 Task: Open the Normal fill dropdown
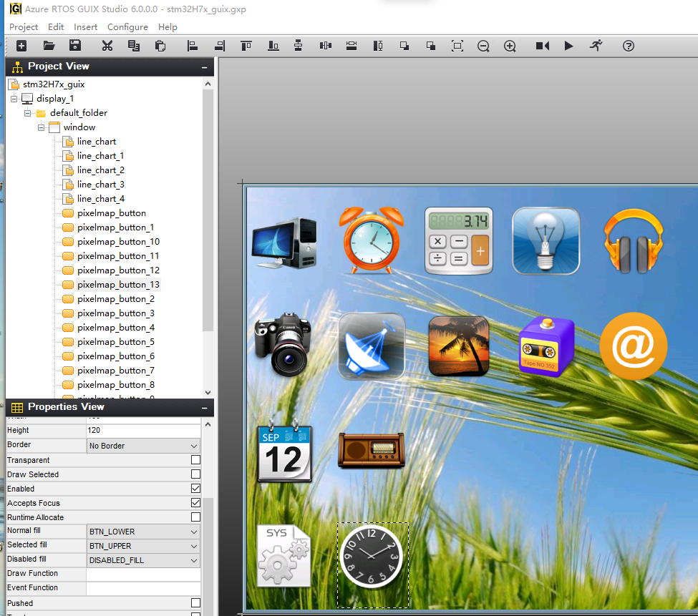(143, 532)
